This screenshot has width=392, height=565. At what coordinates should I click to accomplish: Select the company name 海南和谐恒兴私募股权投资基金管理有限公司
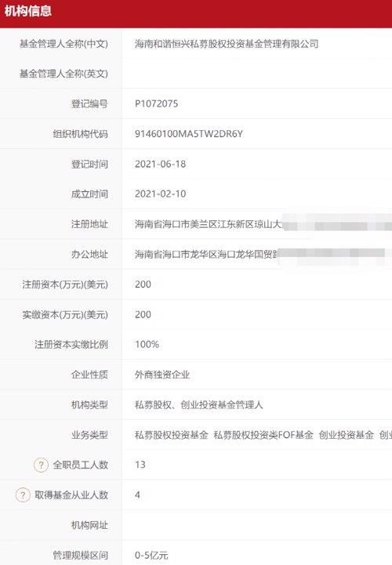(x=227, y=44)
